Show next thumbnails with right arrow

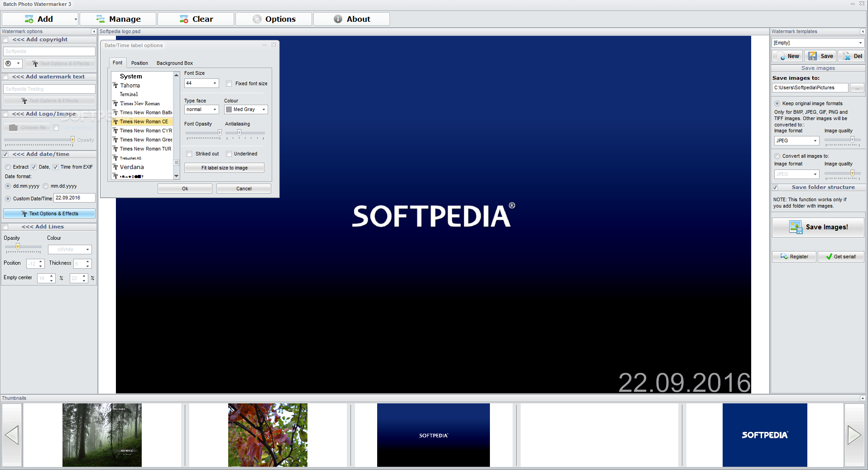(854, 435)
